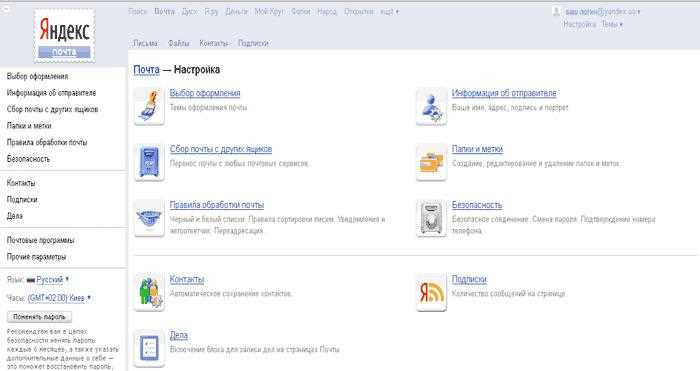Click the person icon for Информация об отправителе
This screenshot has width=700, height=371.
point(431,106)
